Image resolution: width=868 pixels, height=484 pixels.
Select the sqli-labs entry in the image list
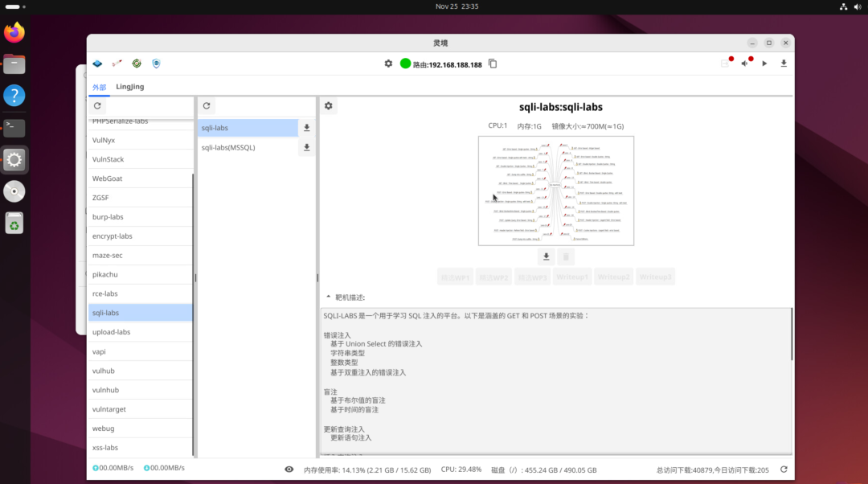[x=248, y=128]
